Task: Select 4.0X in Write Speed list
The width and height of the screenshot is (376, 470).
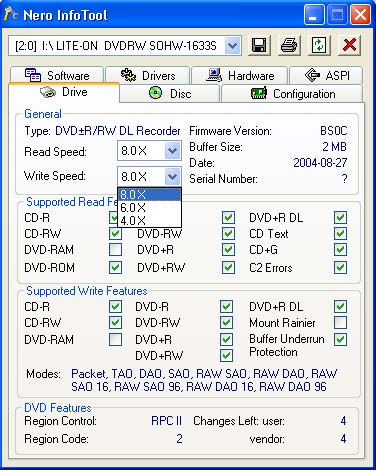Action: tap(149, 220)
